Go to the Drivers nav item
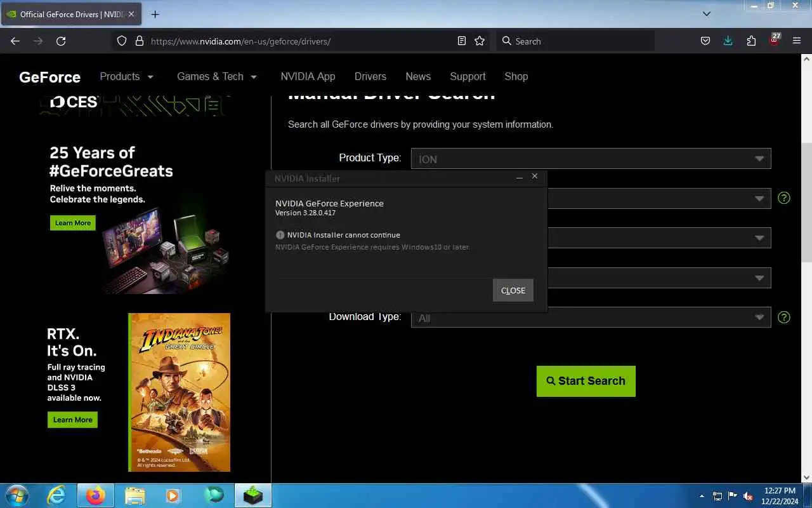 click(x=370, y=76)
